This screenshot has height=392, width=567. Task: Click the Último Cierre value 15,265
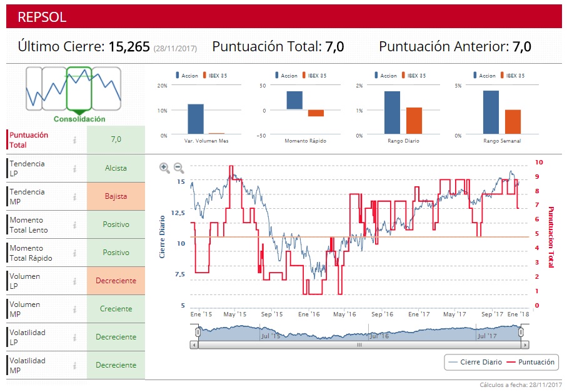(129, 47)
